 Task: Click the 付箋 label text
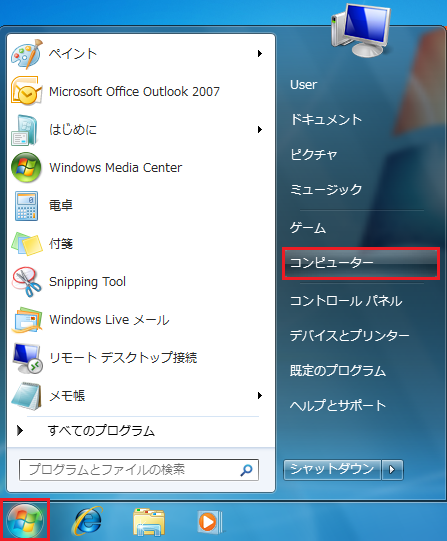point(61,244)
